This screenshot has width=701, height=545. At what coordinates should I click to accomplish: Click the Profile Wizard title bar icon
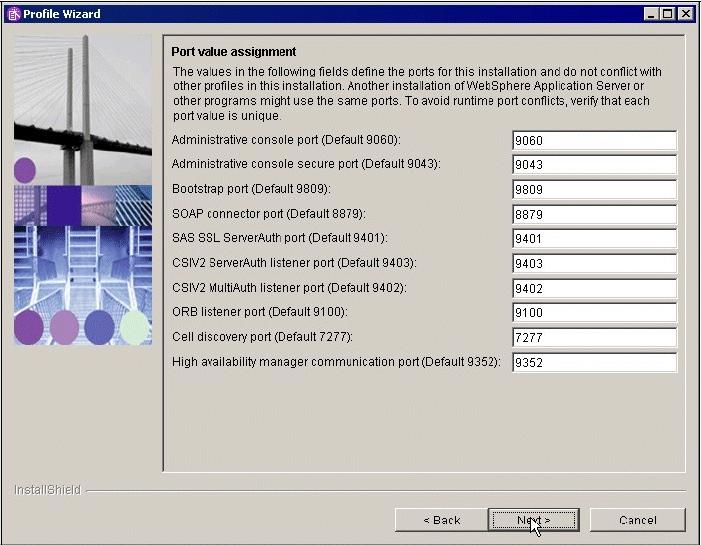14,14
